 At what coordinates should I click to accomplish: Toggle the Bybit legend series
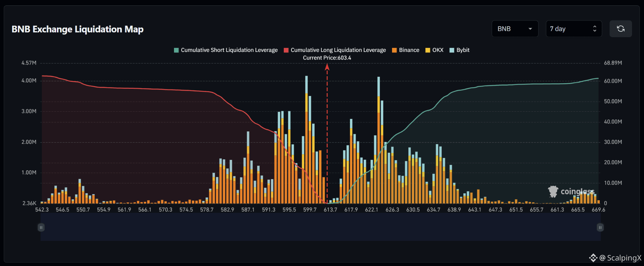click(459, 50)
